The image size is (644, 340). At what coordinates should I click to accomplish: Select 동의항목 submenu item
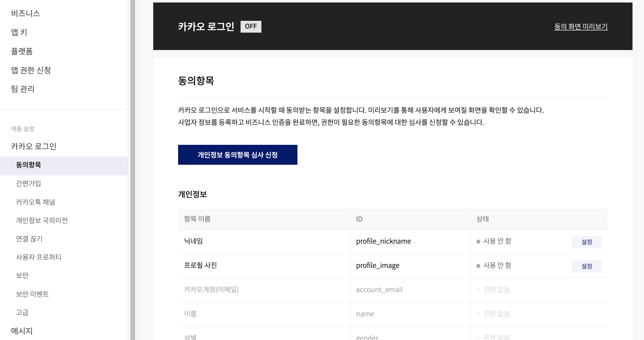pyautogui.click(x=29, y=165)
